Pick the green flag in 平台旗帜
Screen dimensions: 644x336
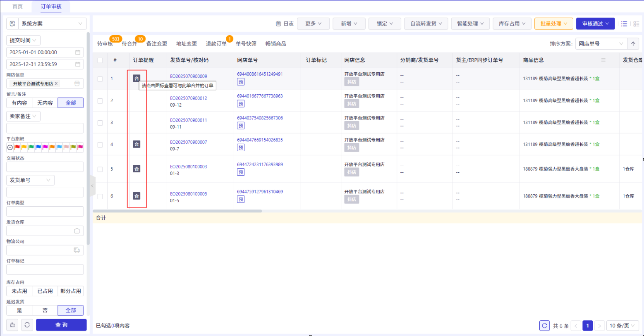click(31, 147)
